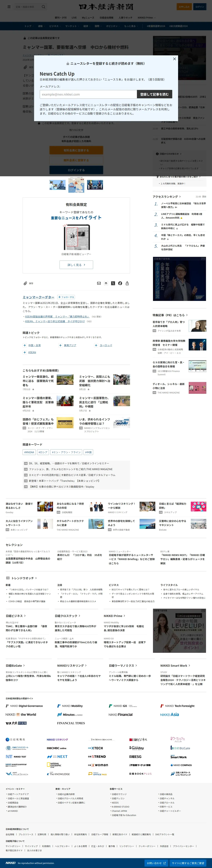Click the サイトに関するご意見ご要望 button
This screenshot has height=868, width=212.
(x=188, y=863)
